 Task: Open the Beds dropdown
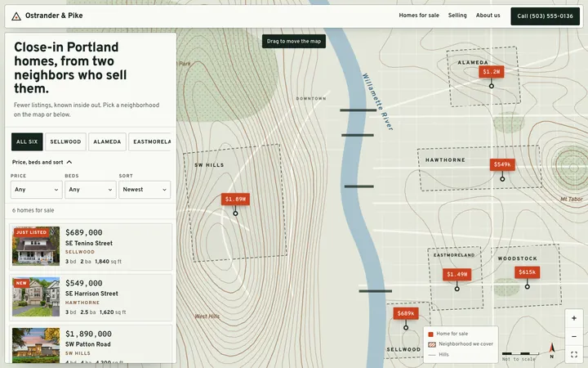(91, 190)
